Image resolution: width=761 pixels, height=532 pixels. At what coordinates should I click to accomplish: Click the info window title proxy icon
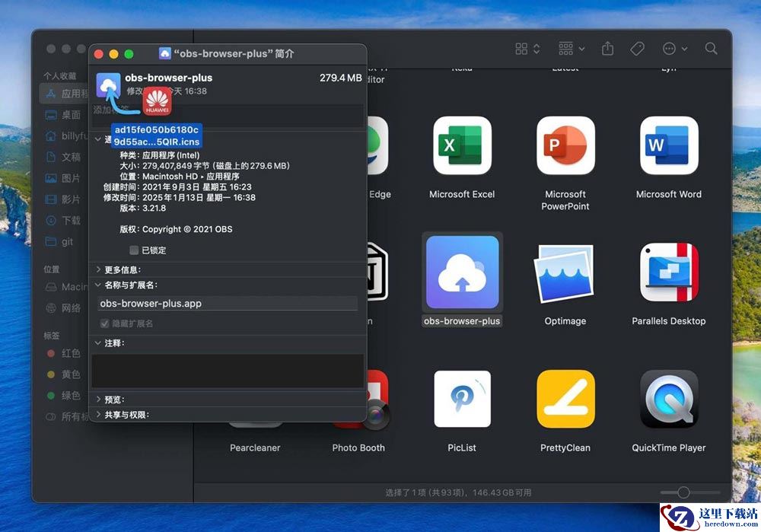click(165, 53)
